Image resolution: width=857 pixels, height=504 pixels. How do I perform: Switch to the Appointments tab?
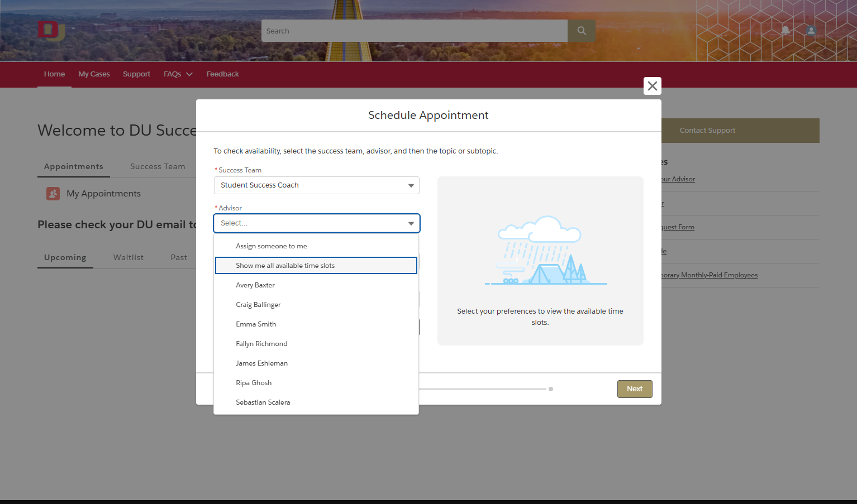[x=74, y=167]
